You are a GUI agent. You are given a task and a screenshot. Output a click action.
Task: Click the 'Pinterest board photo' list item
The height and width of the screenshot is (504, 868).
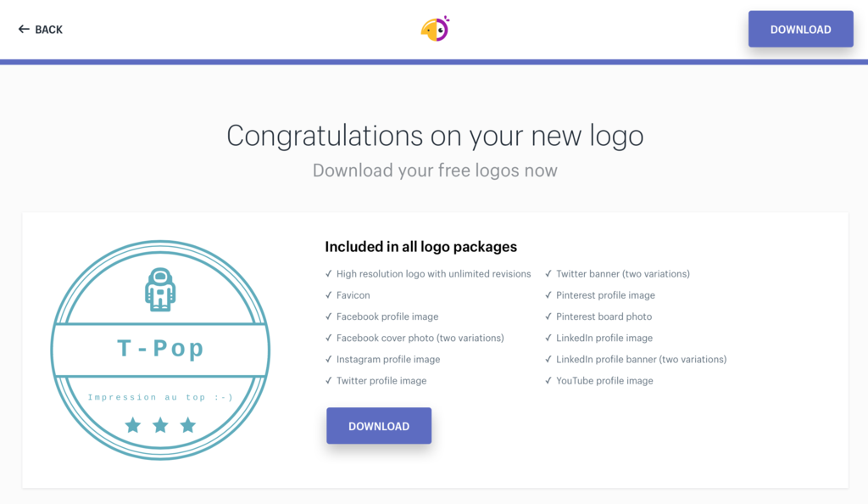point(604,316)
